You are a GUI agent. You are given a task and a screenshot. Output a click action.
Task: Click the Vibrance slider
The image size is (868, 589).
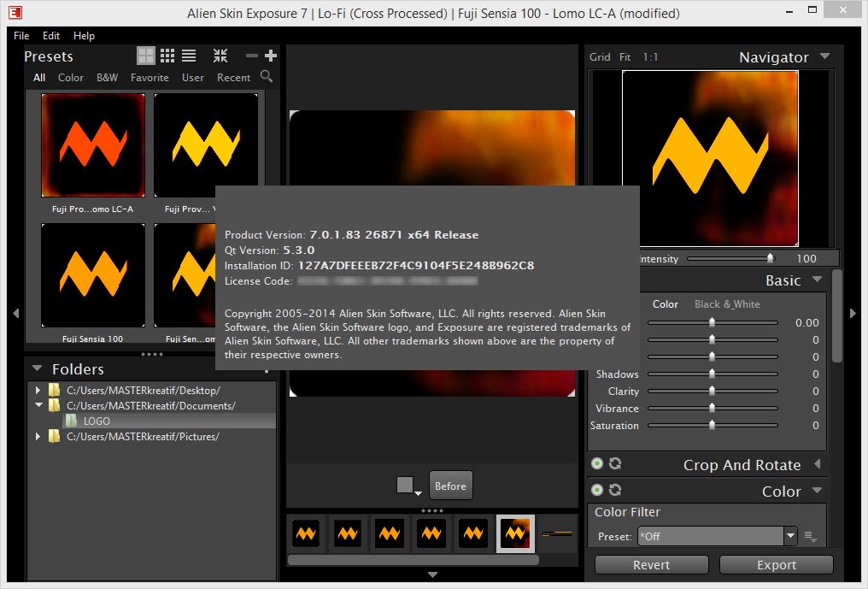coord(713,409)
